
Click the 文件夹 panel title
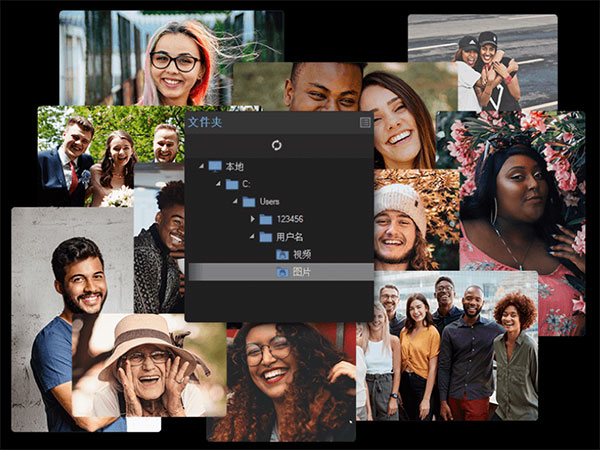pos(205,122)
